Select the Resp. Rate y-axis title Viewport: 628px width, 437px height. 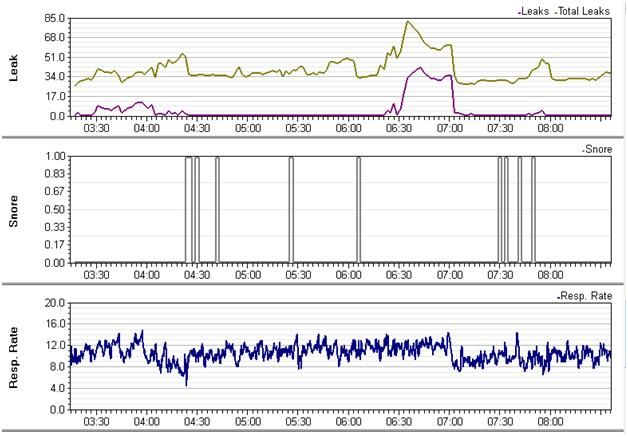tap(14, 356)
